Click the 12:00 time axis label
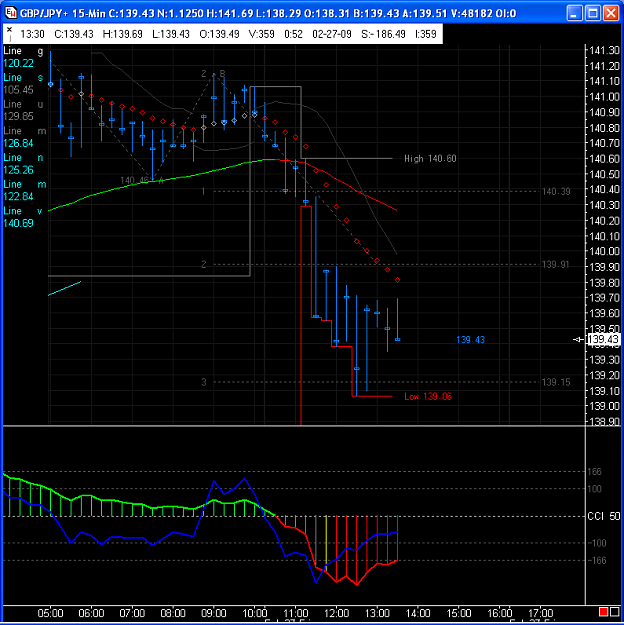 click(x=336, y=613)
